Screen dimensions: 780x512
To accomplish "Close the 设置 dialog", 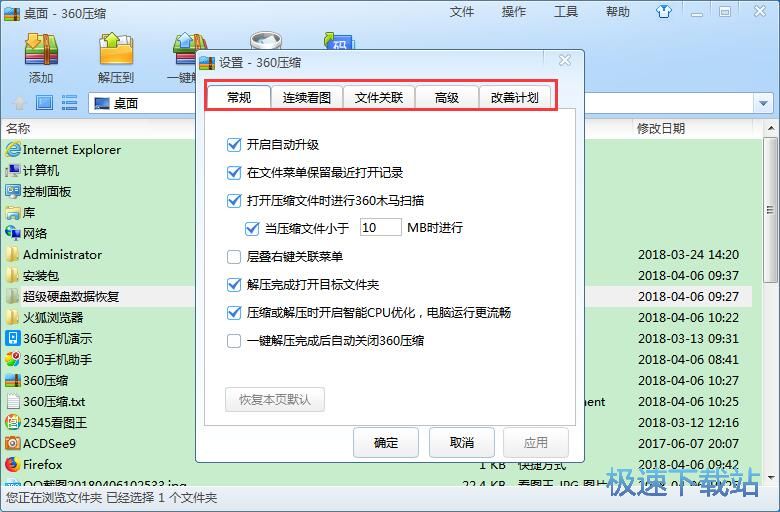I will [x=565, y=61].
